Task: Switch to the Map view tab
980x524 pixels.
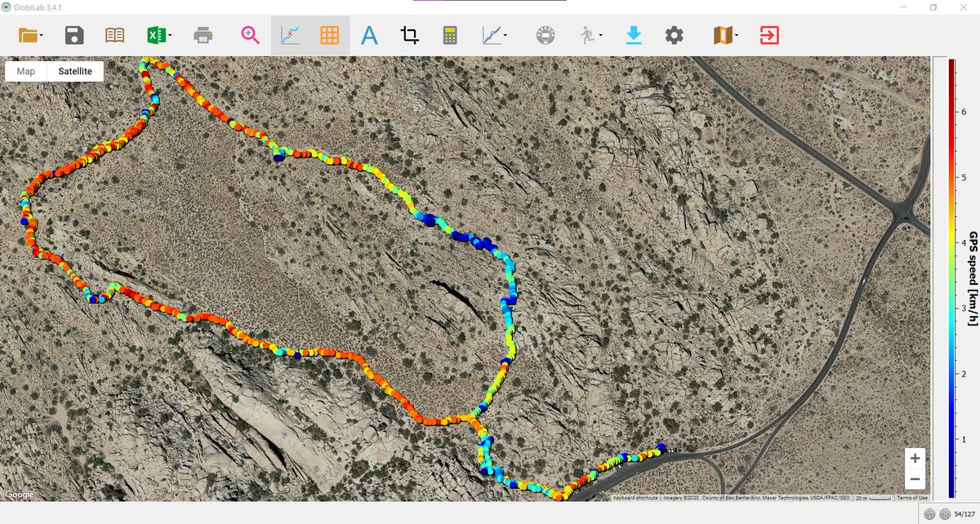Action: [26, 71]
